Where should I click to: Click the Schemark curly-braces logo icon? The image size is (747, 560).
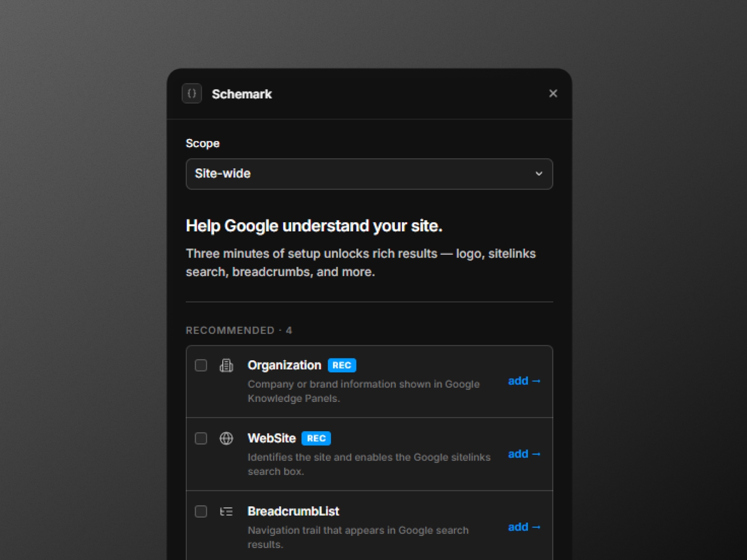click(x=191, y=93)
